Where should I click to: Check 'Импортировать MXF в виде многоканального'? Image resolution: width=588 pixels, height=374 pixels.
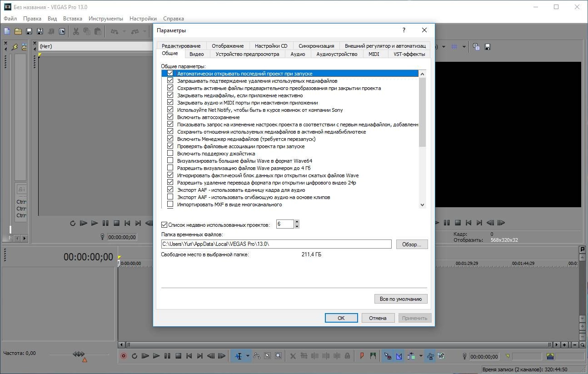[170, 204]
